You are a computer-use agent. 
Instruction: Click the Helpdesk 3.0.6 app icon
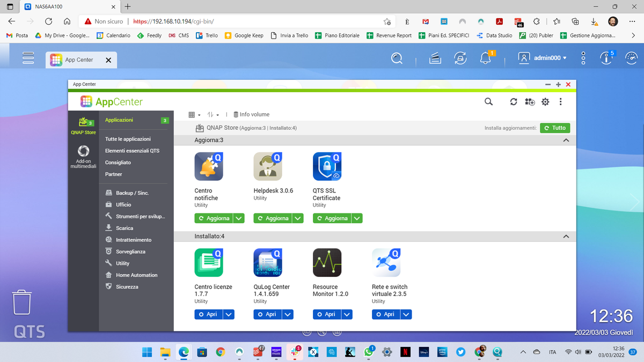click(268, 166)
